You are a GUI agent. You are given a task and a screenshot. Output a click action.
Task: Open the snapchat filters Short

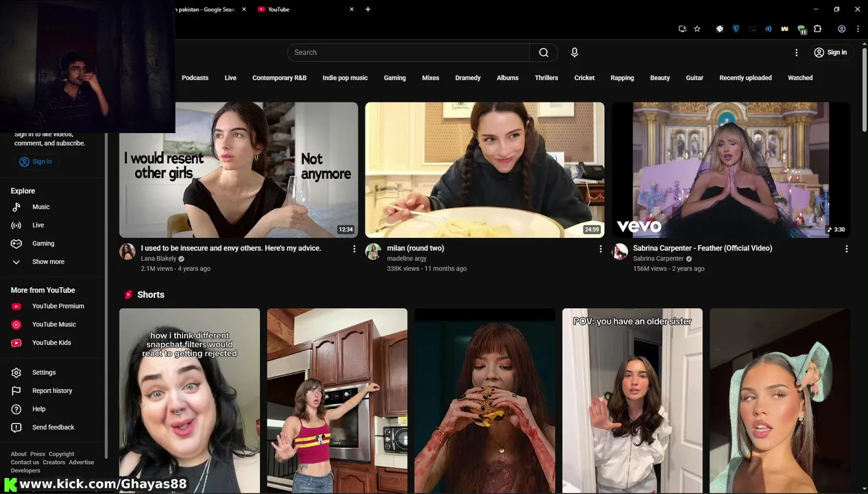point(189,401)
